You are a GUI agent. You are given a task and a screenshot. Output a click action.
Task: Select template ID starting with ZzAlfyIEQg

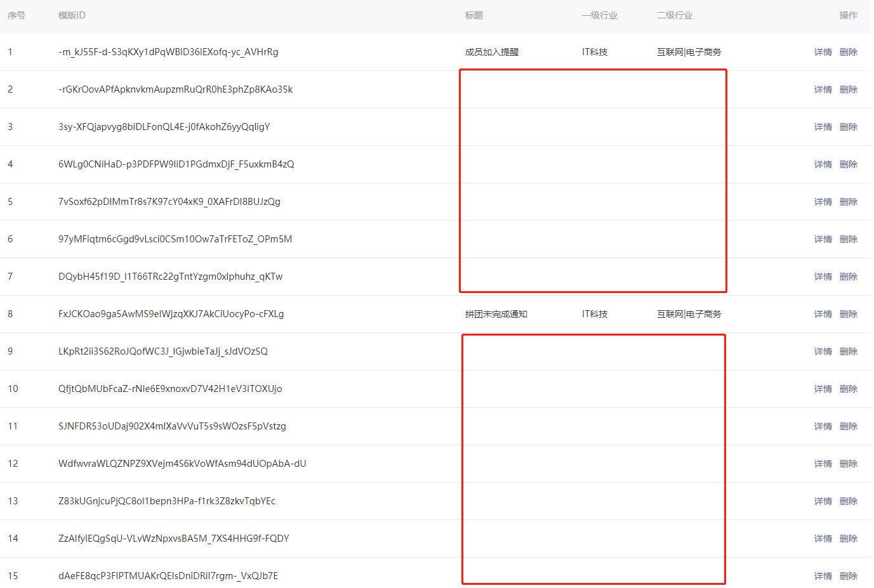(x=173, y=539)
